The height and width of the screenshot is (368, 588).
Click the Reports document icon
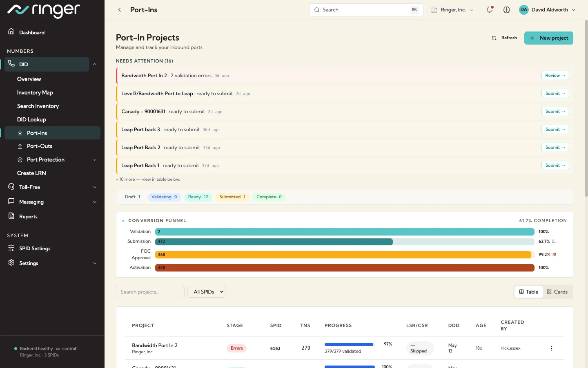click(11, 216)
